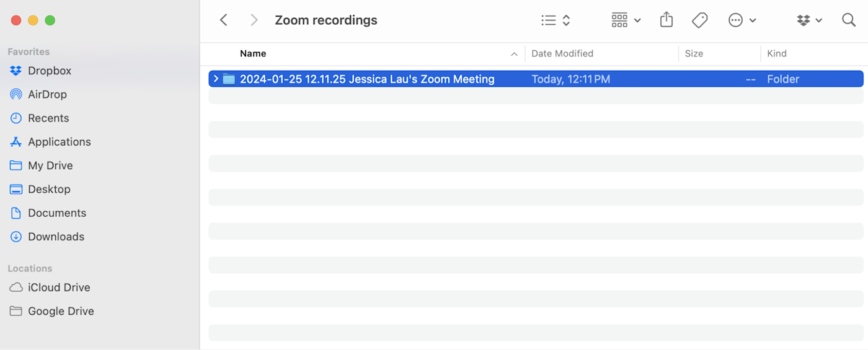
Task: Open Recents in the sidebar
Action: click(48, 118)
